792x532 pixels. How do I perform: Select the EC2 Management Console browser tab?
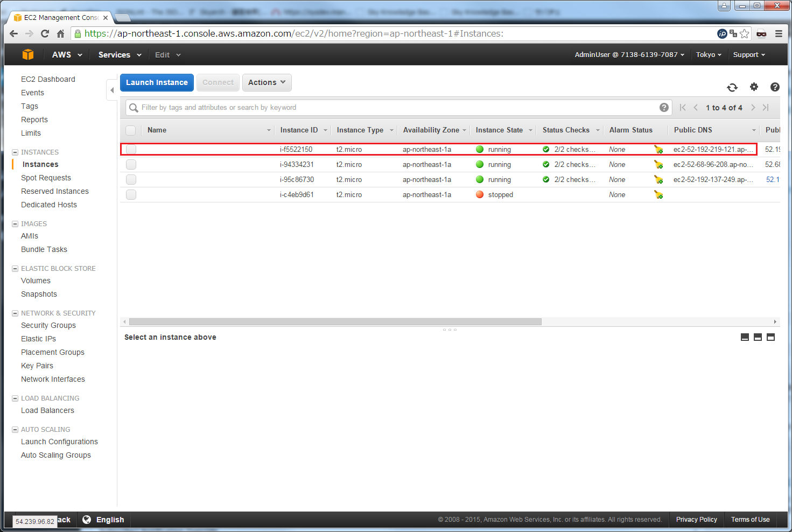(61, 17)
